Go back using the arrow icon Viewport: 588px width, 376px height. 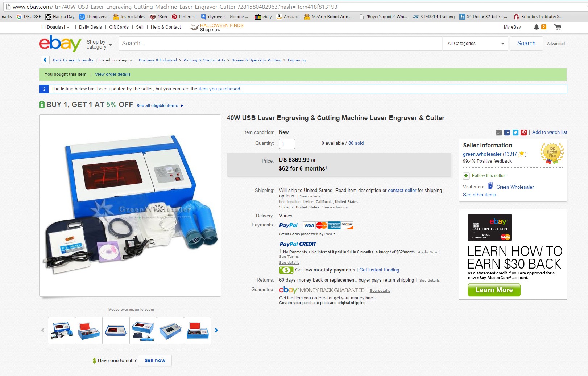(45, 60)
